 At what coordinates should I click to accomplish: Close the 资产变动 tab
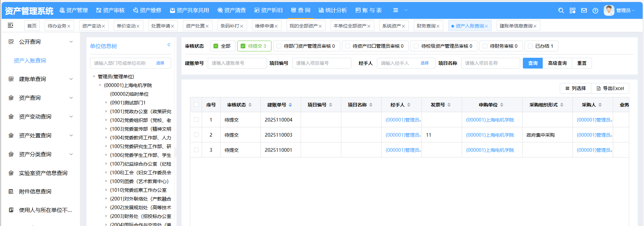click(x=103, y=26)
